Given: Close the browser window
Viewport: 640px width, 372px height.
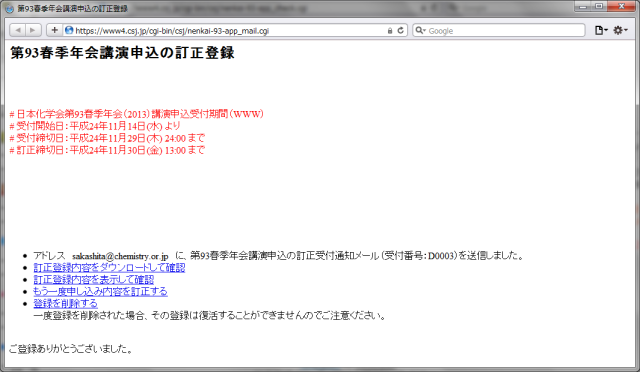Looking at the screenshot, I should click(x=621, y=6).
